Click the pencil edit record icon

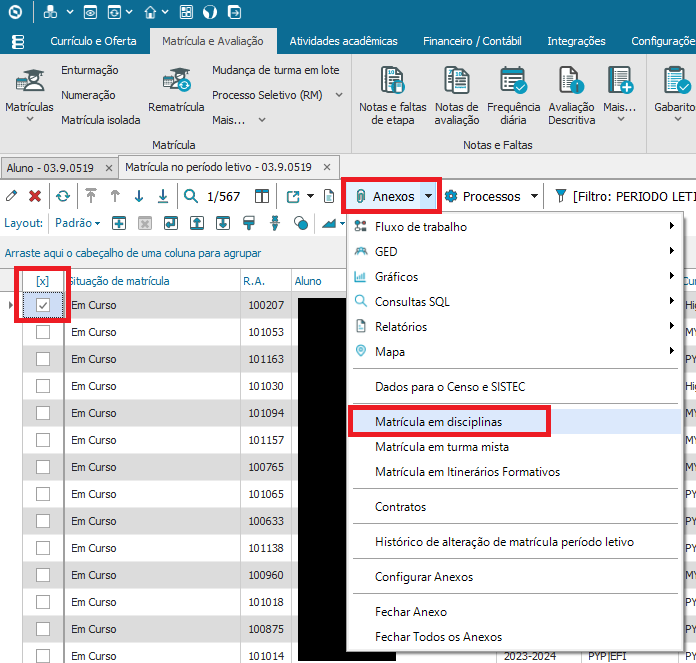[x=12, y=196]
